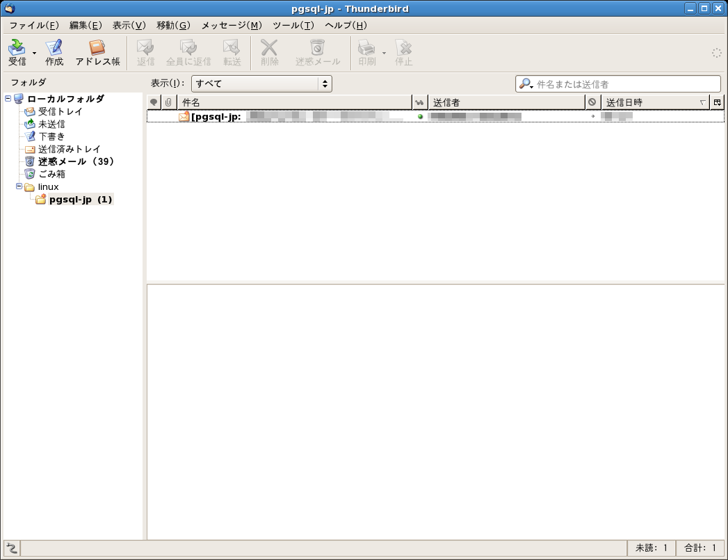
Task: Open the 表示 すべて view combo box
Action: pyautogui.click(x=261, y=83)
